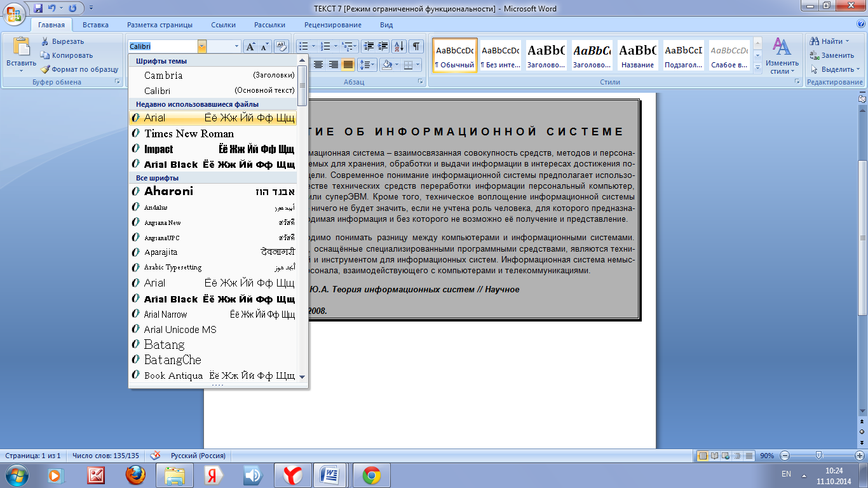Decrease font size with shrink font icon
Image resolution: width=868 pixels, height=488 pixels.
coord(264,46)
